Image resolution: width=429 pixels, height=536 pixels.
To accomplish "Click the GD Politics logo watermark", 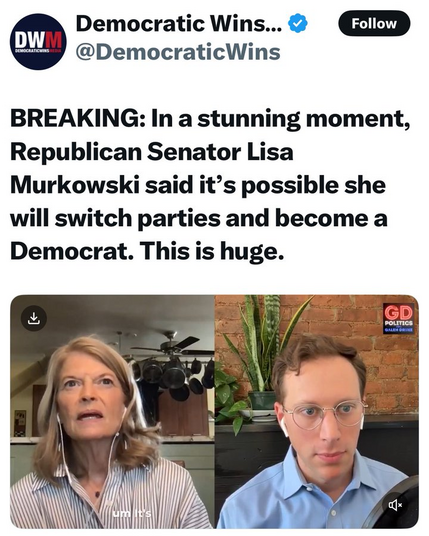I will (399, 319).
